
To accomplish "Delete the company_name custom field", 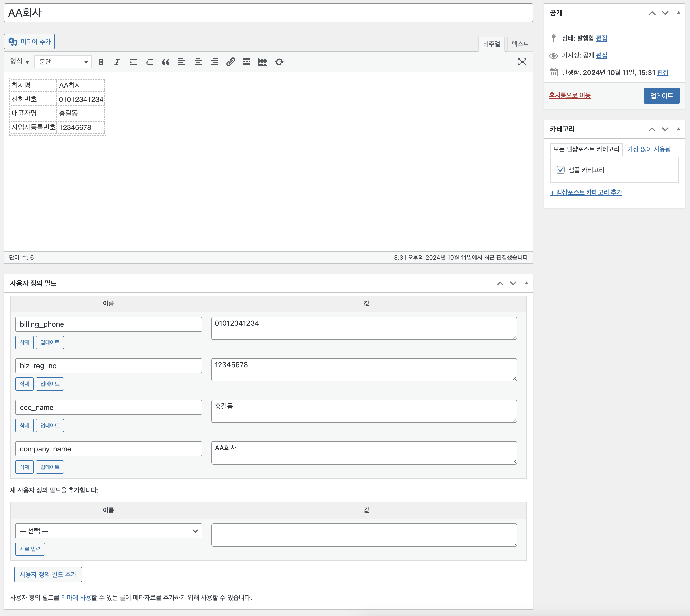I will click(x=24, y=467).
